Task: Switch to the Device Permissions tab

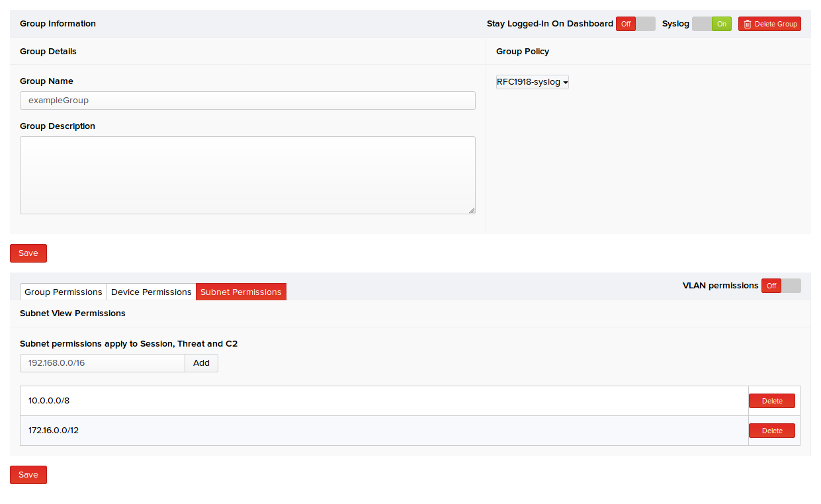Action: pos(151,292)
